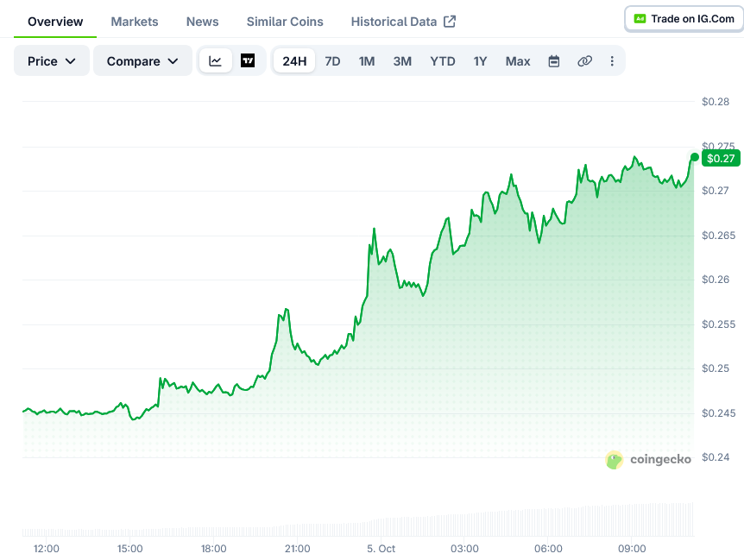Click the 06:00 time axis label
The width and height of the screenshot is (744, 560).
[548, 549]
